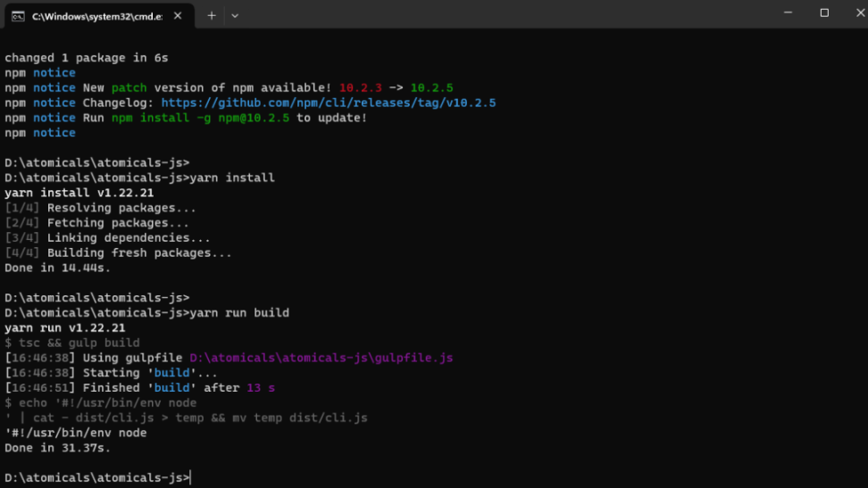Click the empty title bar drag area
Viewport: 868px width, 488px height.
click(500, 15)
